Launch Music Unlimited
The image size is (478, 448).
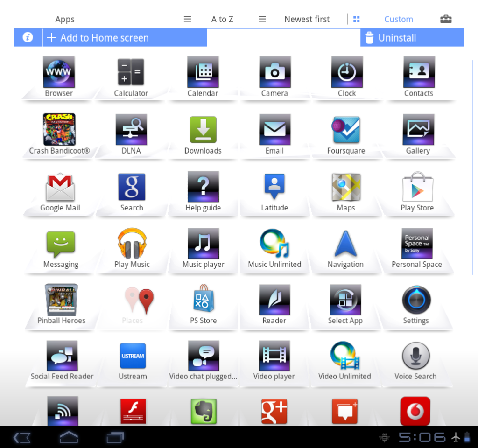click(x=274, y=243)
